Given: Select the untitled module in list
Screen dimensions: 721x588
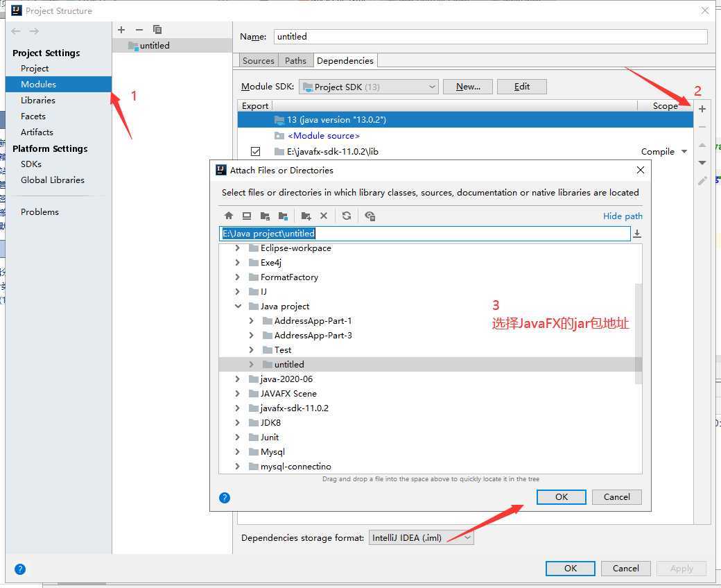Looking at the screenshot, I should click(172, 46).
